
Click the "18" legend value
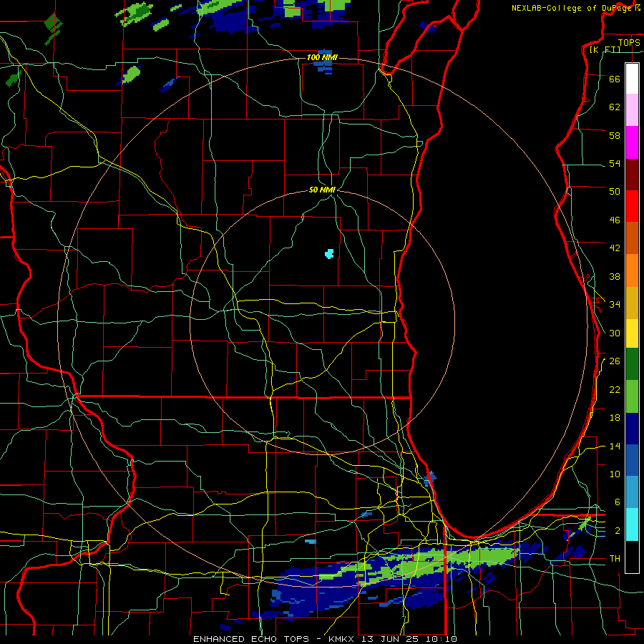click(x=615, y=418)
